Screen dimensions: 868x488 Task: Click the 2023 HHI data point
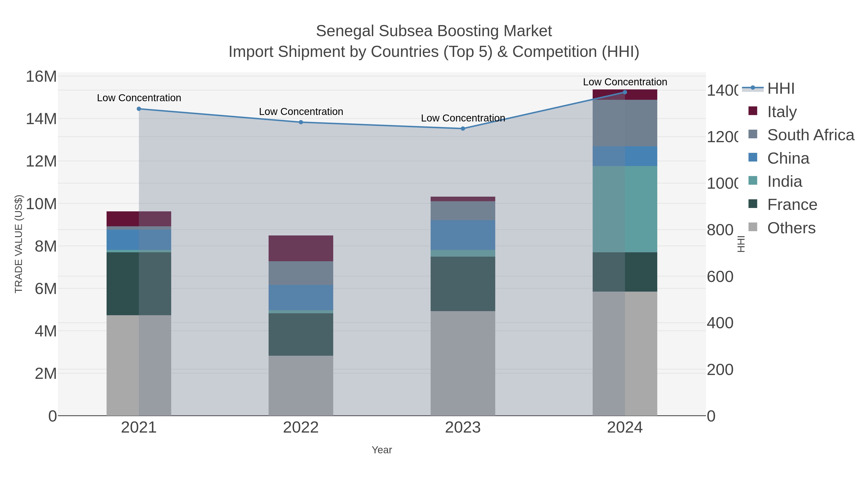463,129
